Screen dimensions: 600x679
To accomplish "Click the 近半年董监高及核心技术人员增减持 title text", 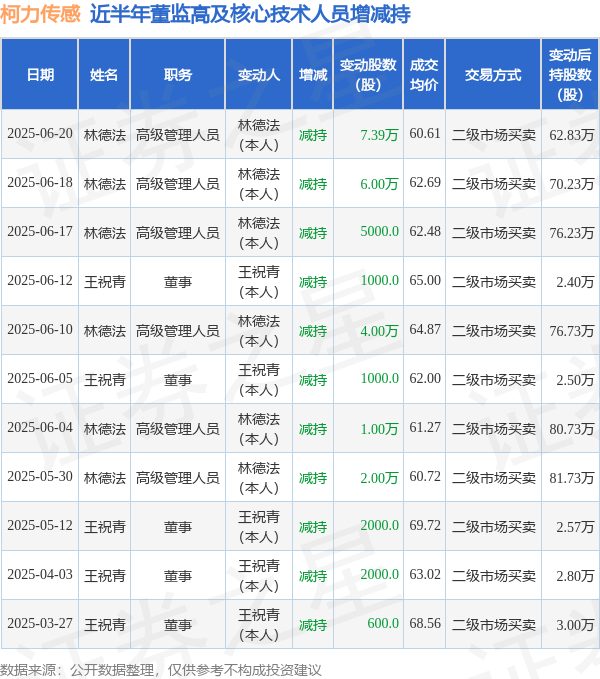I will [250, 14].
